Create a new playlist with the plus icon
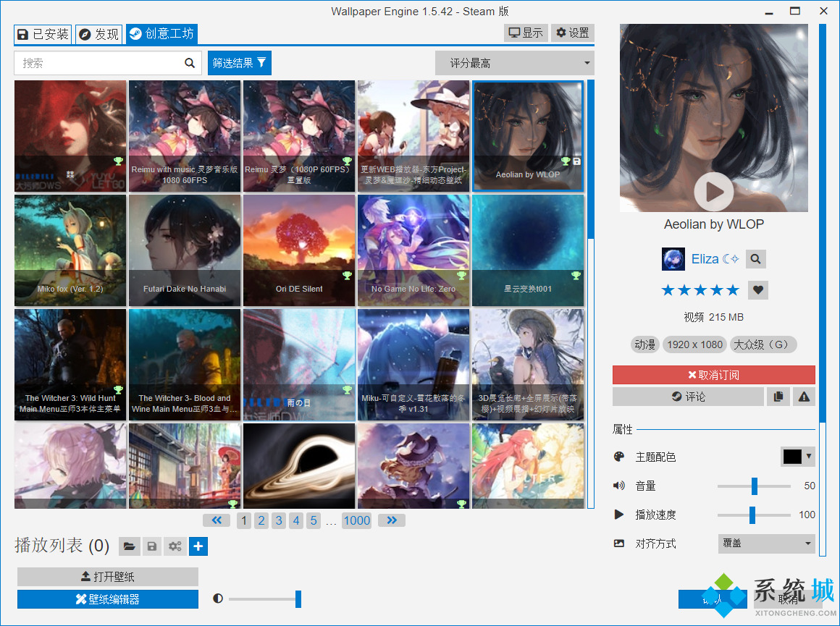840x626 pixels. tap(198, 546)
